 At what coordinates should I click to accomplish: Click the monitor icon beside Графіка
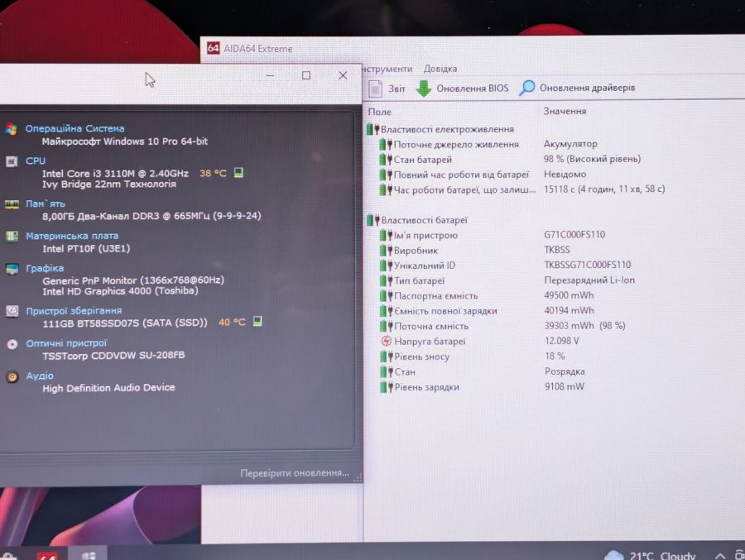click(x=12, y=269)
